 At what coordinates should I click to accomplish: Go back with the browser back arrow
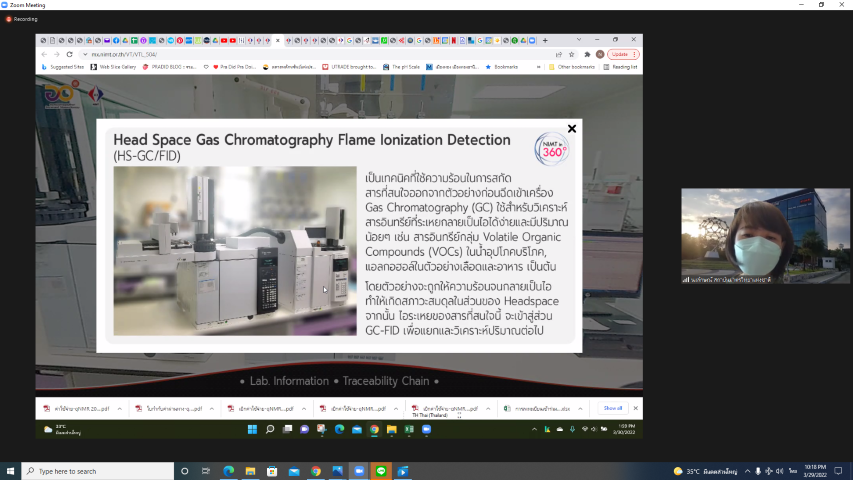(44, 54)
